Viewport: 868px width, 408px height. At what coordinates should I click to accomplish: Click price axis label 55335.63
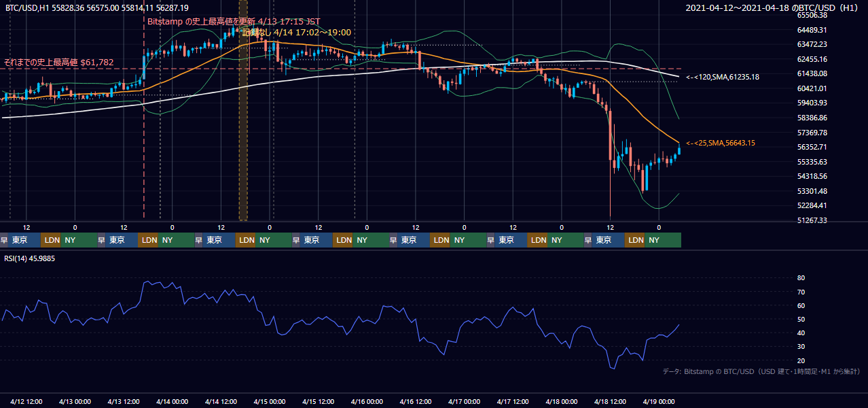(x=812, y=162)
